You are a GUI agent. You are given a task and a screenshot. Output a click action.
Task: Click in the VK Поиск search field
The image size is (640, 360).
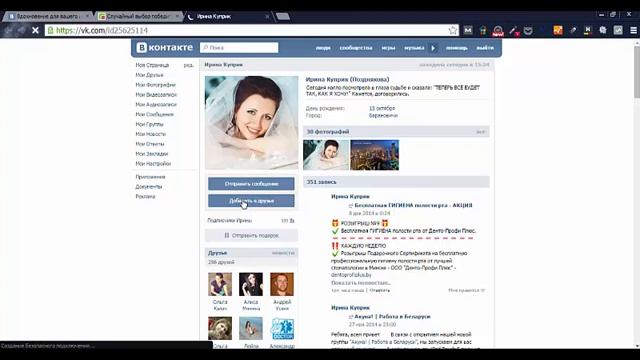click(x=239, y=48)
